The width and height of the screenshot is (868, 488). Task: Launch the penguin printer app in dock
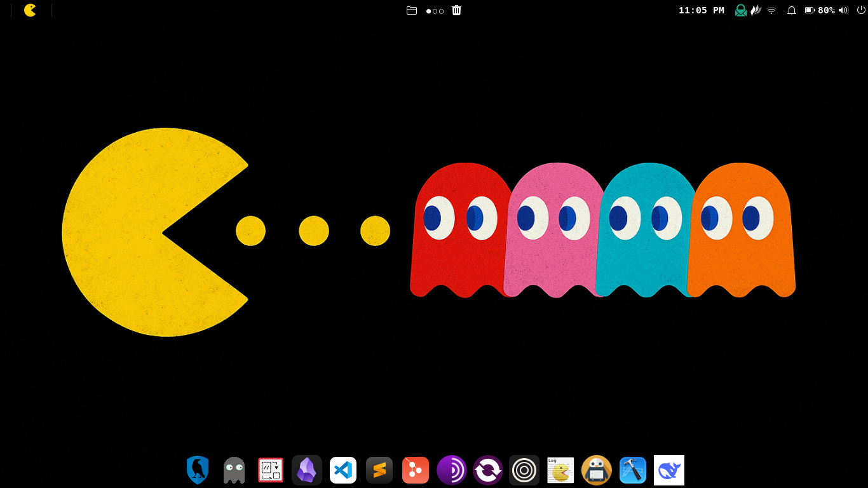(x=597, y=470)
